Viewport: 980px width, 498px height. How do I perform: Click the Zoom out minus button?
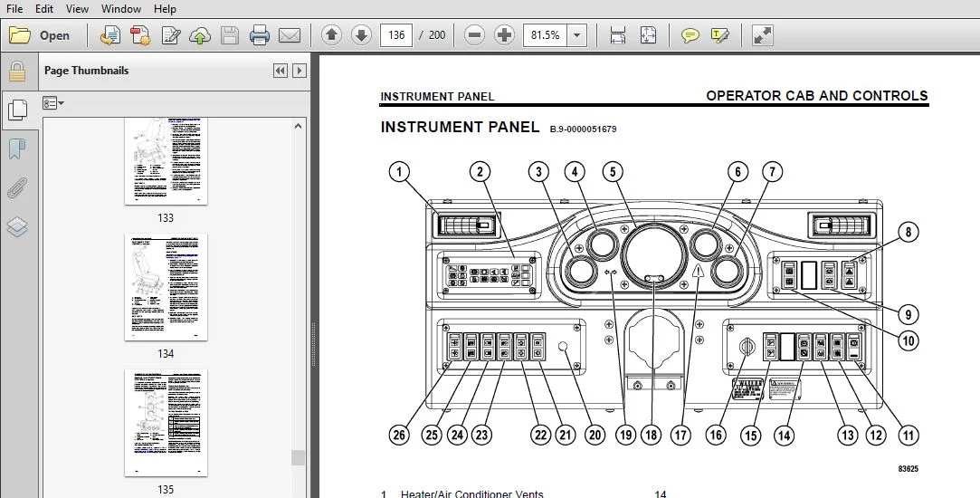pos(474,35)
